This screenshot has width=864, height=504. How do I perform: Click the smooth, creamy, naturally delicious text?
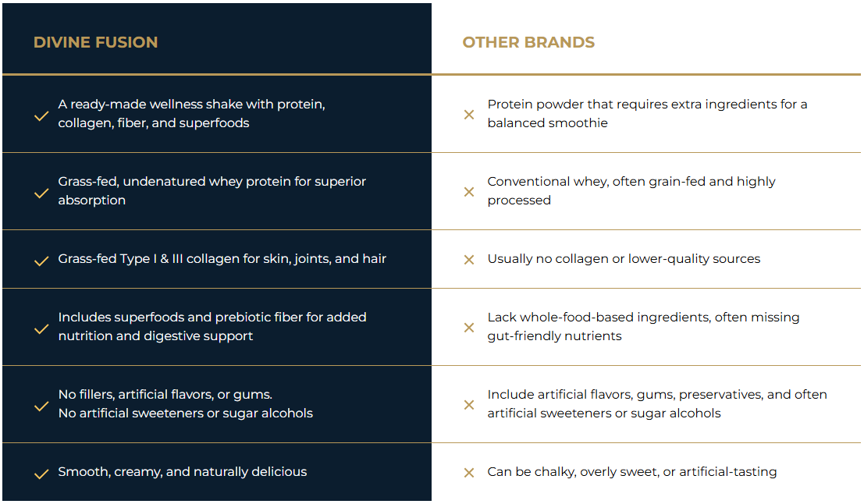pyautogui.click(x=183, y=471)
